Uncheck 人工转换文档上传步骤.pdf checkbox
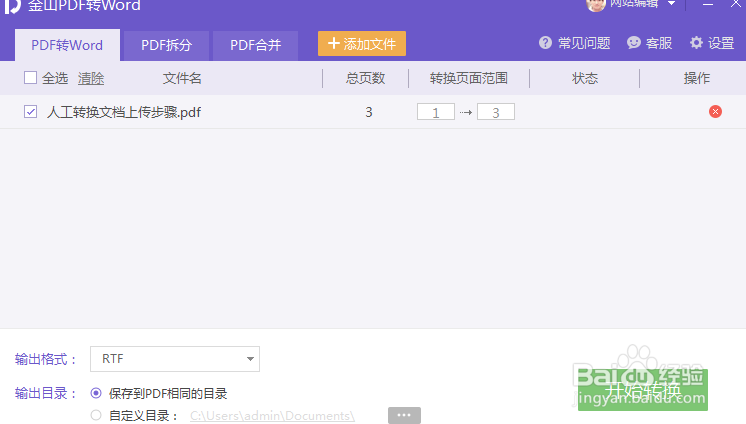Image resolution: width=746 pixels, height=424 pixels. 30,112
